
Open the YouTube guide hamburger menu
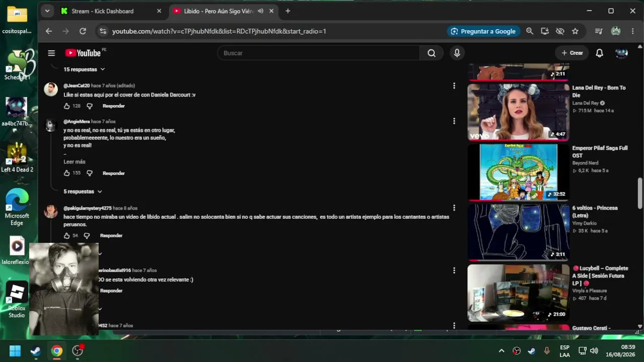[x=51, y=53]
